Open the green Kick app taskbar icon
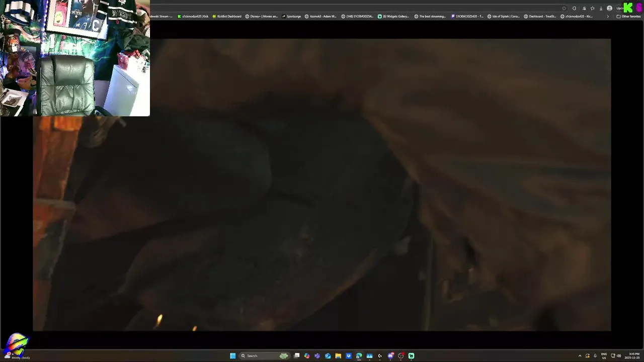This screenshot has height=362, width=644. (411, 355)
